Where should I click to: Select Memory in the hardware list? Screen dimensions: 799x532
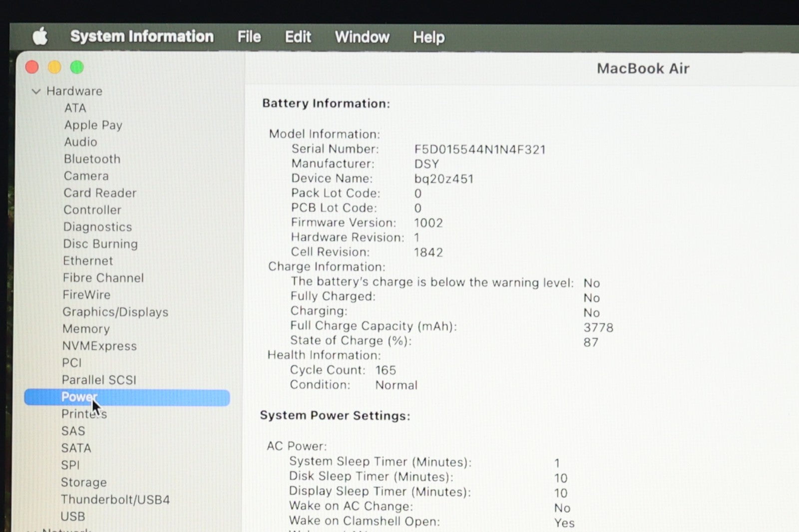coord(86,329)
